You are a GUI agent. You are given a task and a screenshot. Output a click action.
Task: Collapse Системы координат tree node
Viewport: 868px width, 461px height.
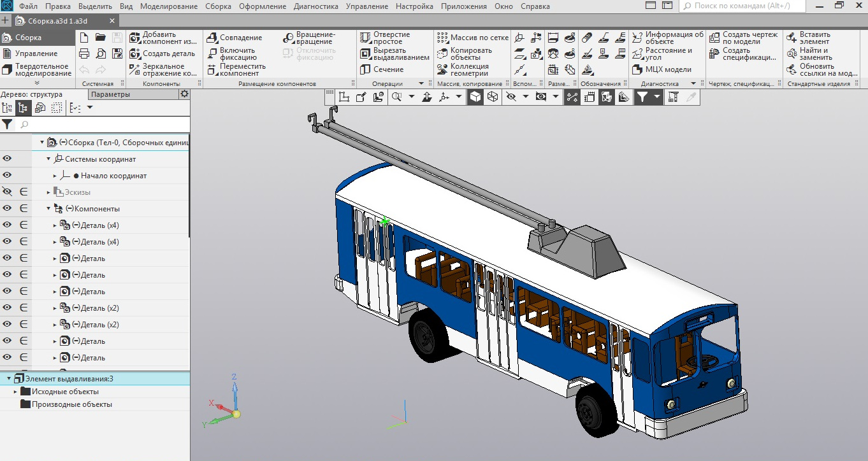point(48,159)
